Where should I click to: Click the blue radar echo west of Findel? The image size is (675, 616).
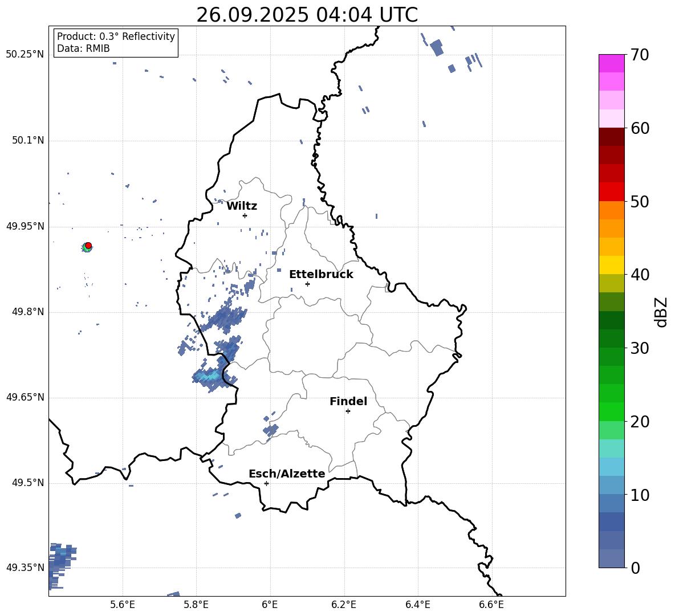click(270, 429)
